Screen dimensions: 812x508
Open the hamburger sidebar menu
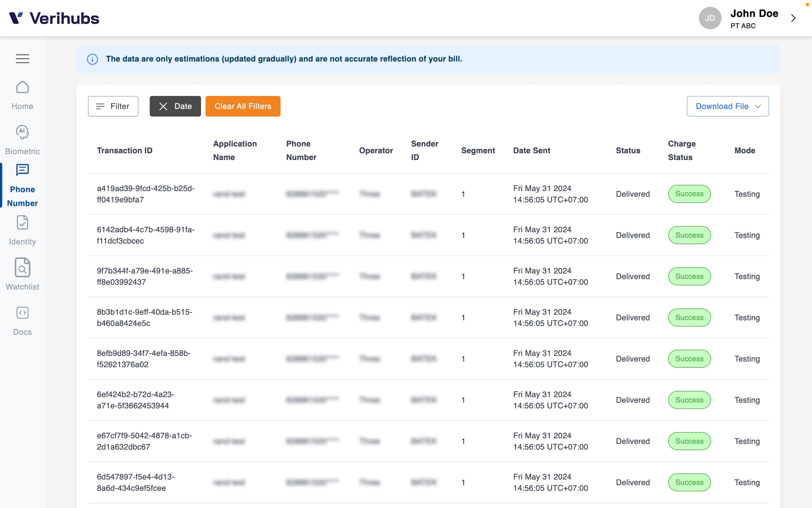[23, 58]
